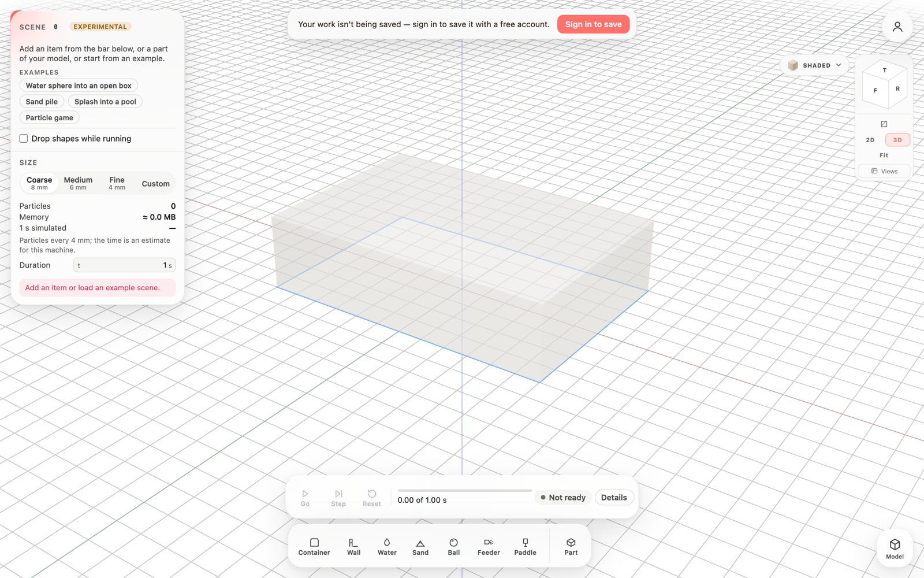The width and height of the screenshot is (924, 578).
Task: Open the Shaded display mode dropdown
Action: point(814,65)
